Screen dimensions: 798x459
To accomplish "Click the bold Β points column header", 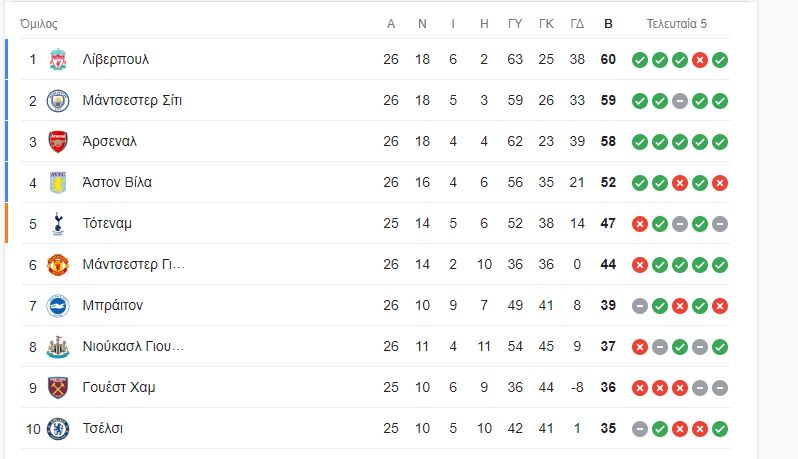I will coord(608,24).
